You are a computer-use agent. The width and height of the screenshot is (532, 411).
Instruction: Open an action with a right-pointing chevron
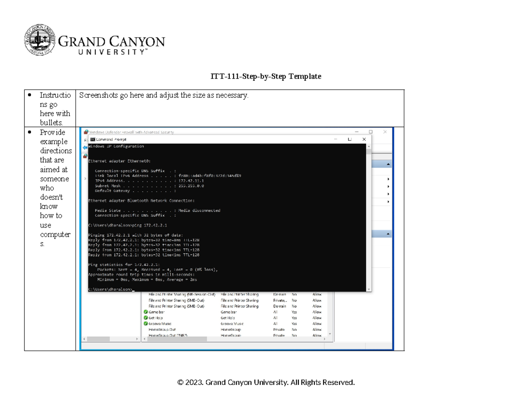tap(388, 186)
